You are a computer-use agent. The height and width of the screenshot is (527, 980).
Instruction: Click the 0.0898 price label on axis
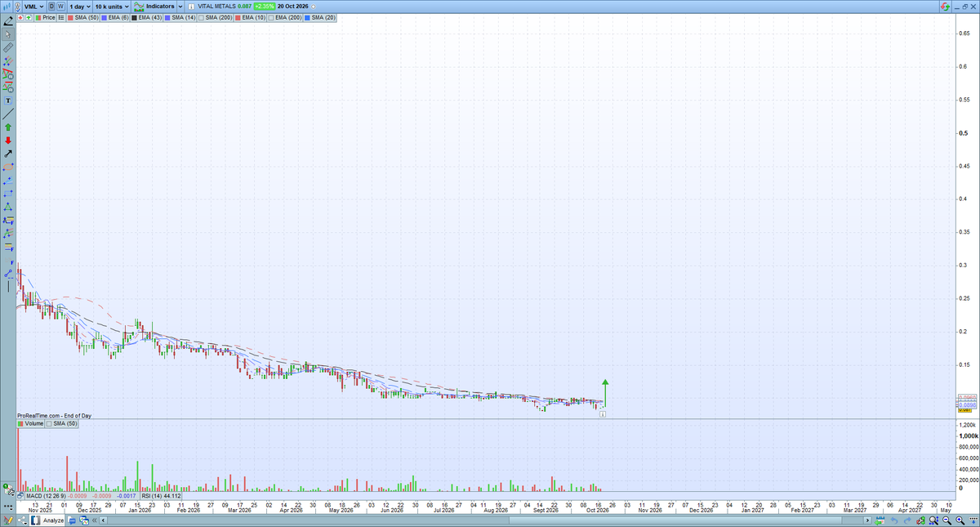point(967,404)
